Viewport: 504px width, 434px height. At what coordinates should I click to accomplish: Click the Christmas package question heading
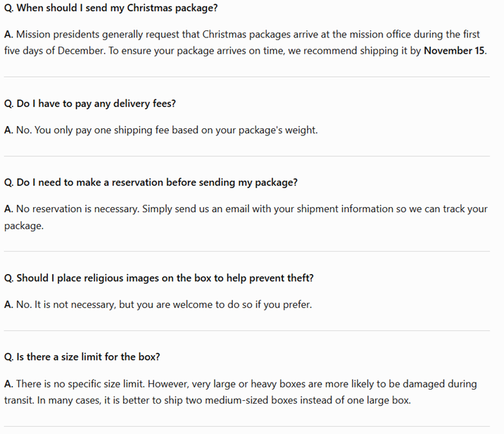tap(111, 8)
